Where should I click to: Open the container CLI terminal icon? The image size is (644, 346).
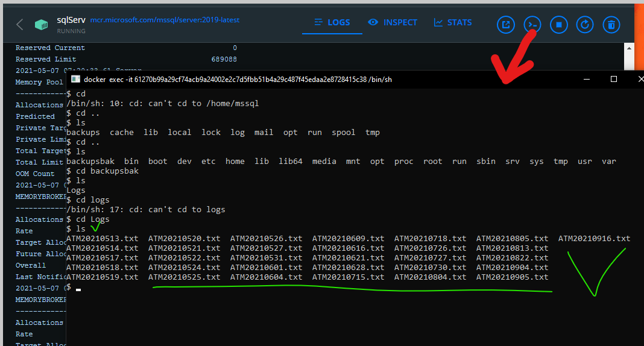point(532,25)
